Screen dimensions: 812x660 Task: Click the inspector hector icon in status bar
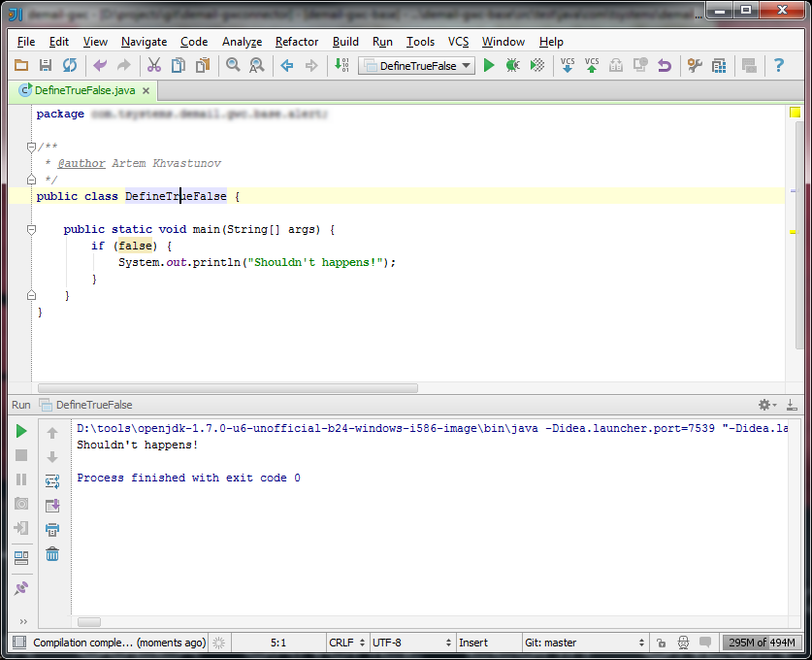[x=684, y=643]
